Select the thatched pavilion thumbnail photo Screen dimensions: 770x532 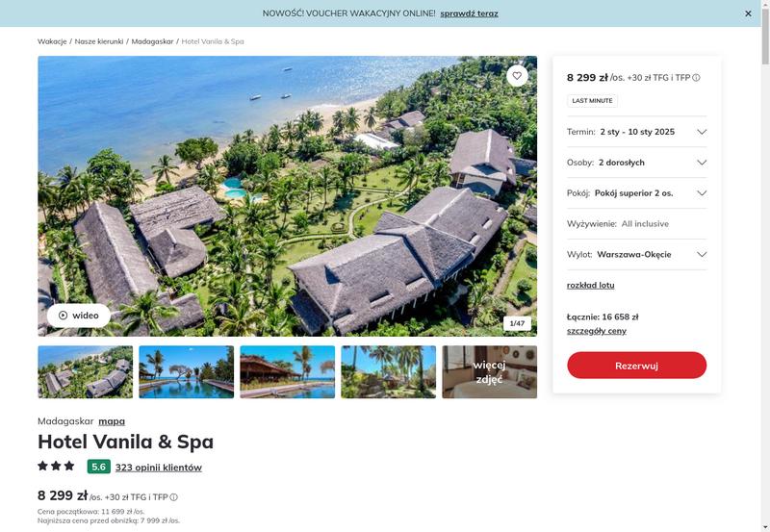(x=287, y=372)
